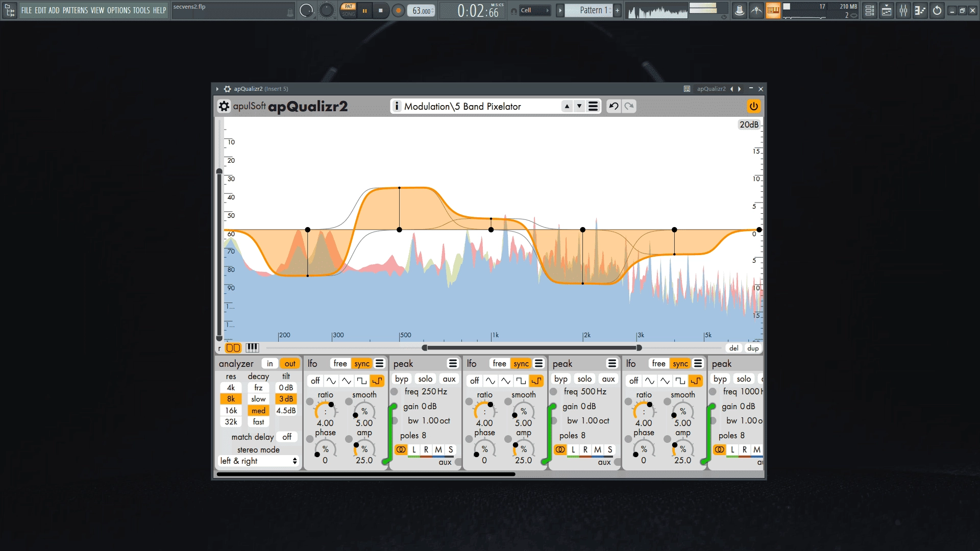Click the horizontal scrollbar below the modules
The height and width of the screenshot is (551, 980).
point(366,474)
